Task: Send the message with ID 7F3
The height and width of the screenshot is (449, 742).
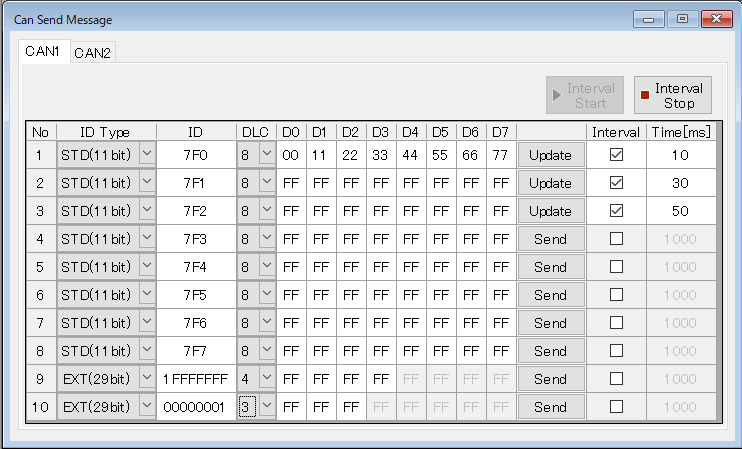Action: point(550,239)
